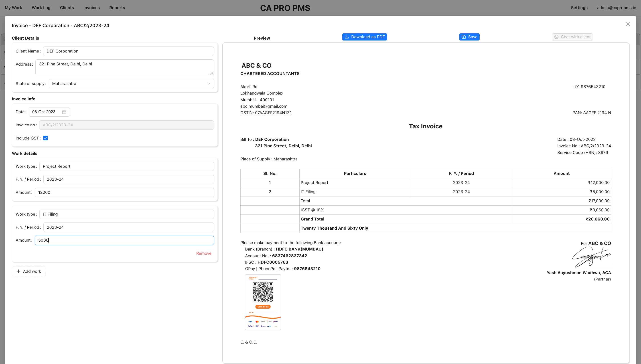This screenshot has width=641, height=364.
Task: Click the Download as PDF icon
Action: [347, 37]
